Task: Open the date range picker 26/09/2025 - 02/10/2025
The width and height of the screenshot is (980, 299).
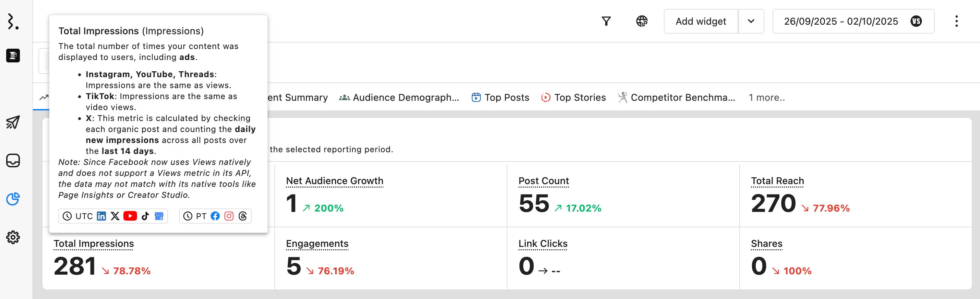Action: [841, 21]
